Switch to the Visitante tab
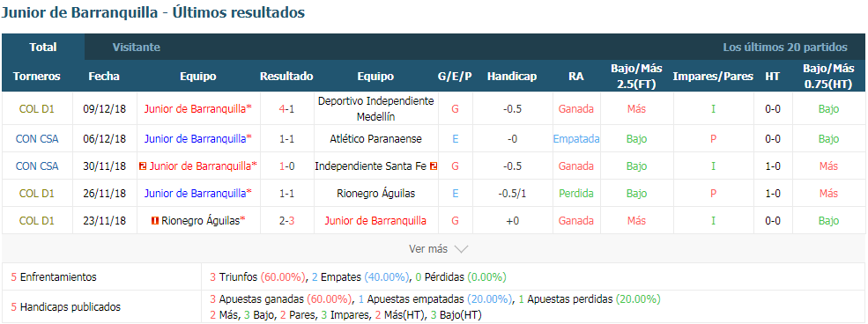The height and width of the screenshot is (324, 868). 137,48
